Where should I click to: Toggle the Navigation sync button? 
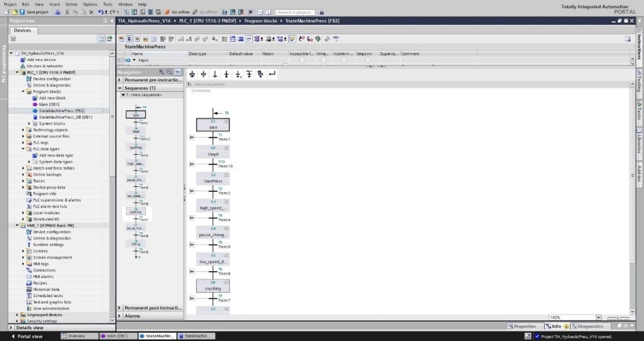point(178,72)
